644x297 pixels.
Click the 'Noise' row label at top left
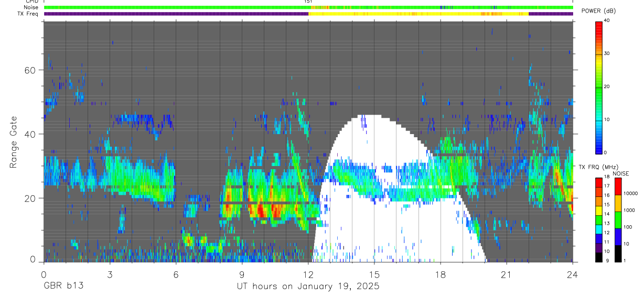[x=32, y=7]
